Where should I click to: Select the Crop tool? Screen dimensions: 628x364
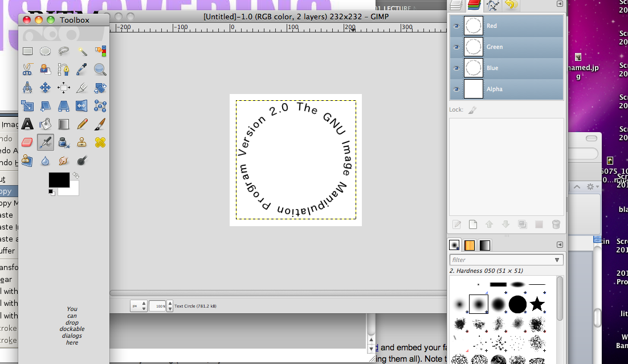tap(82, 87)
